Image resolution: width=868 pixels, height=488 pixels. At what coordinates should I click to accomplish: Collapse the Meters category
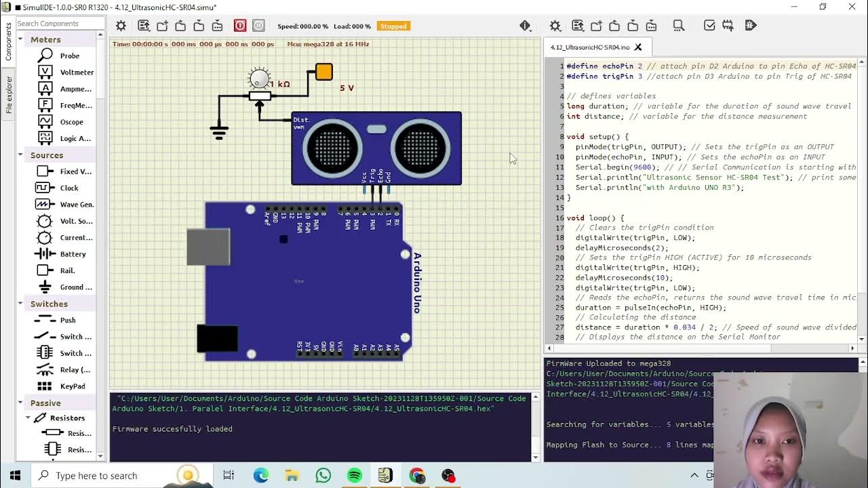[21, 40]
